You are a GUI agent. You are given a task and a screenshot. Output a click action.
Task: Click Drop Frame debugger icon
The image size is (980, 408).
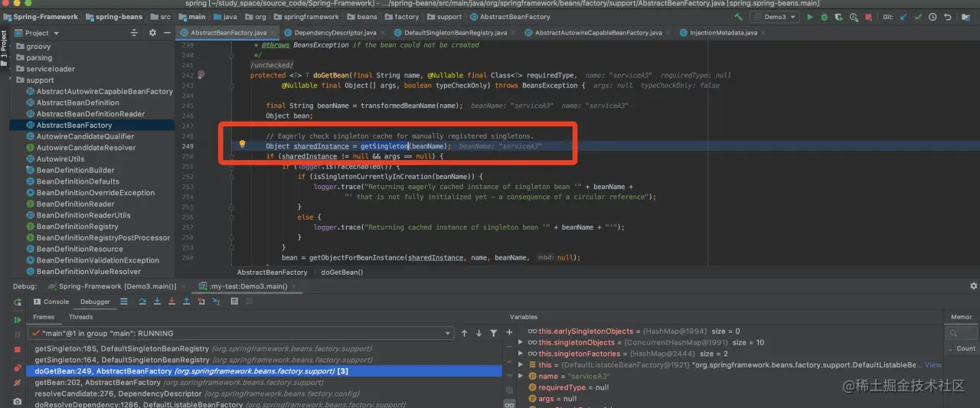pos(201,302)
